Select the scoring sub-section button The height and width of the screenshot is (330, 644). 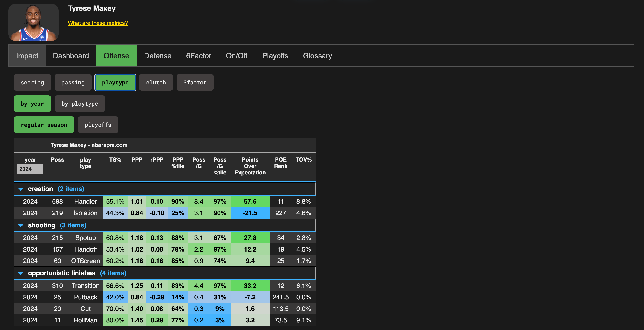point(32,82)
